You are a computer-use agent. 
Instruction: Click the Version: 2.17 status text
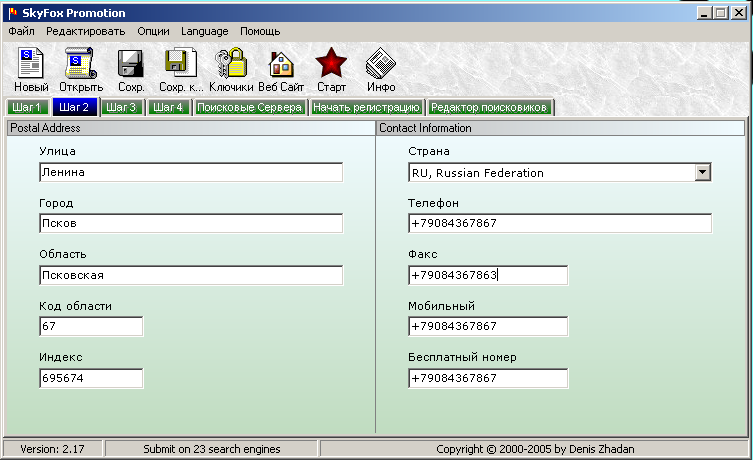52,449
